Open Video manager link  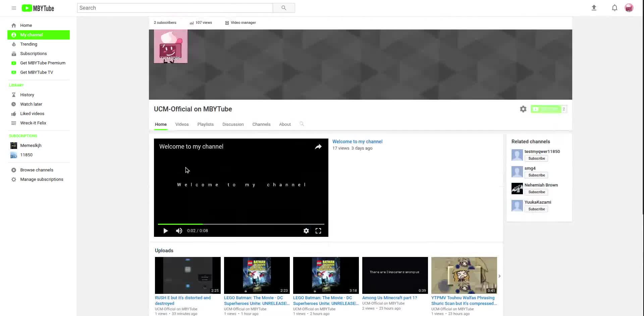pos(243,23)
